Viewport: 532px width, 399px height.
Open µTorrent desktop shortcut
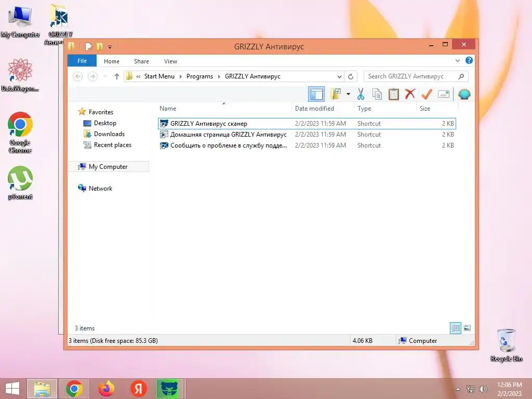click(20, 182)
